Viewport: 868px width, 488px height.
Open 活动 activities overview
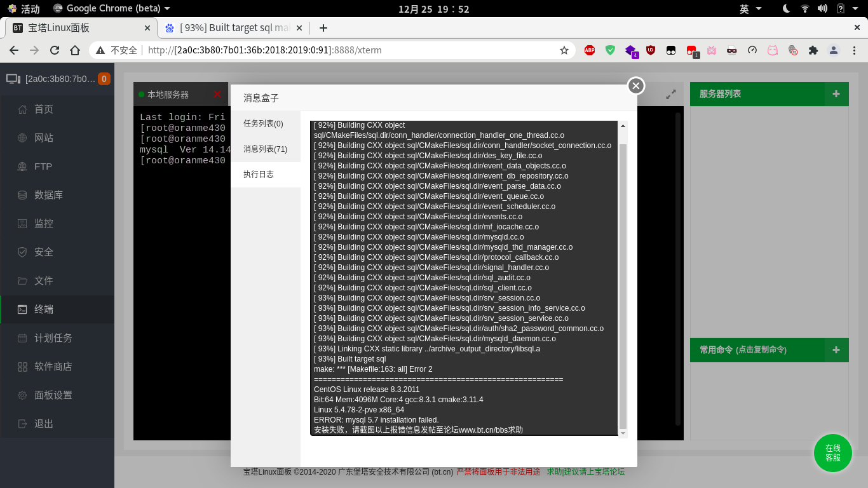(24, 9)
